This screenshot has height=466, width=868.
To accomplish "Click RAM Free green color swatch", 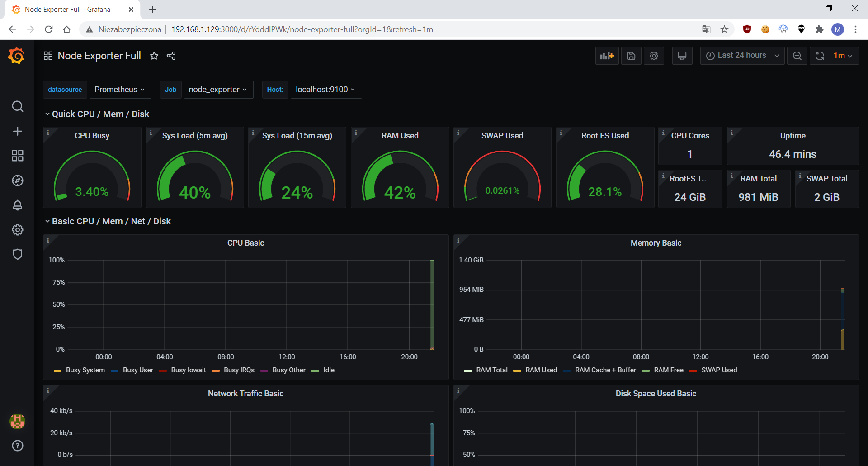I will coord(646,371).
